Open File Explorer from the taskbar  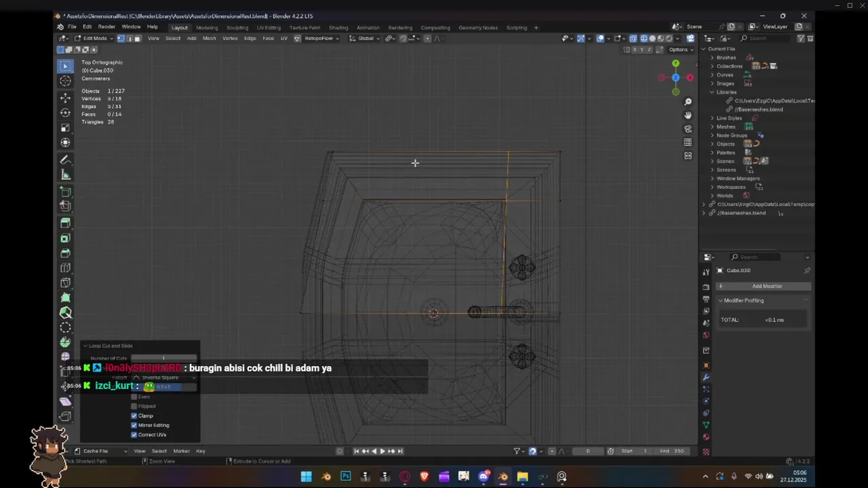(x=522, y=476)
